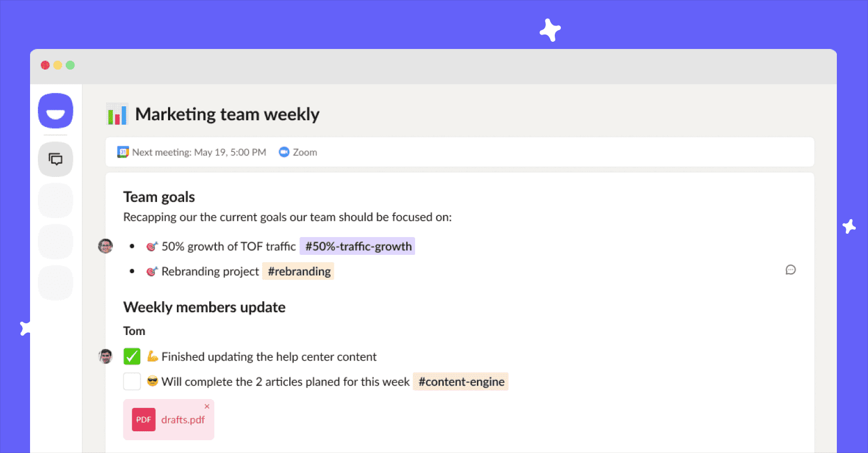Viewport: 868px width, 453px height.
Task: Click the Marketing team weekly title
Action: pos(228,114)
